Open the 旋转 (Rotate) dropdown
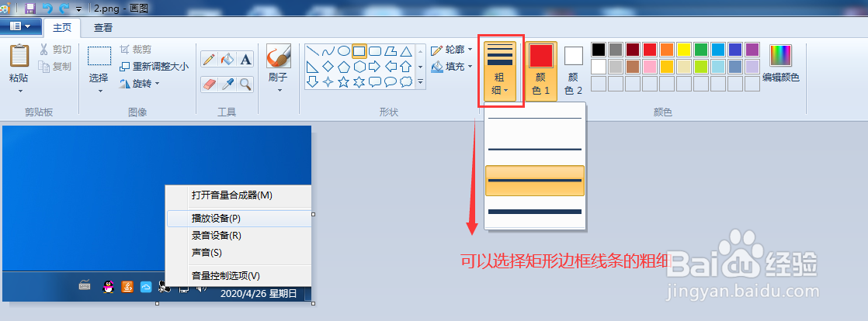The height and width of the screenshot is (321, 868). click(x=140, y=84)
